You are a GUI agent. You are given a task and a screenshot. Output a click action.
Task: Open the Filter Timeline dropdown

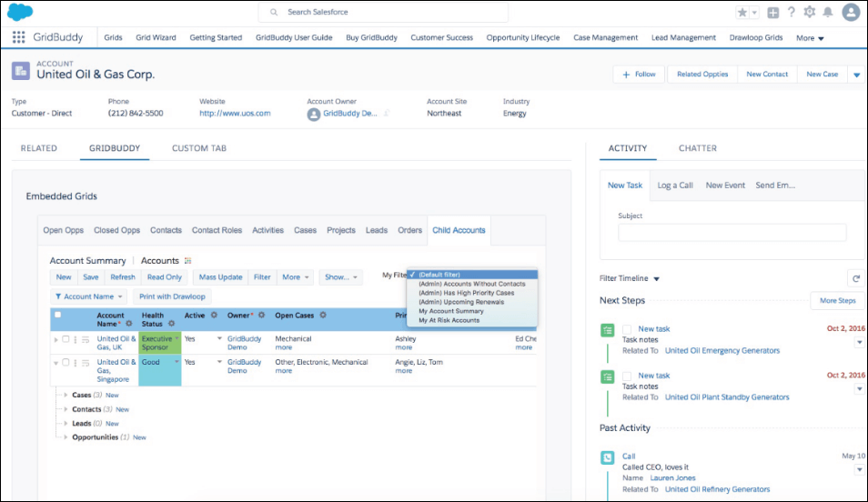click(x=630, y=278)
